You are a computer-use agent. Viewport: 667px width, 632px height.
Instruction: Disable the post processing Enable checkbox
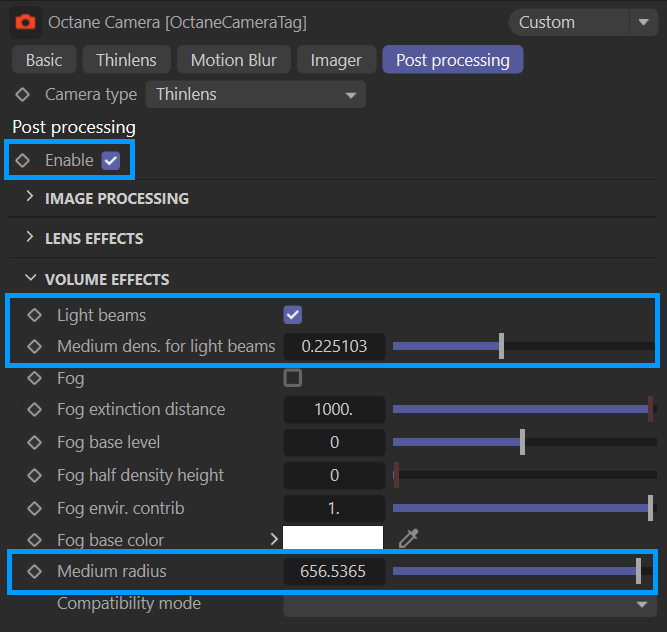111,160
